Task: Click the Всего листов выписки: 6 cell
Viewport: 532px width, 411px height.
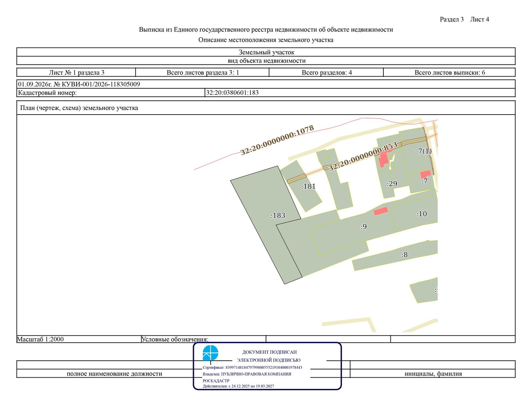Action: pyautogui.click(x=450, y=72)
